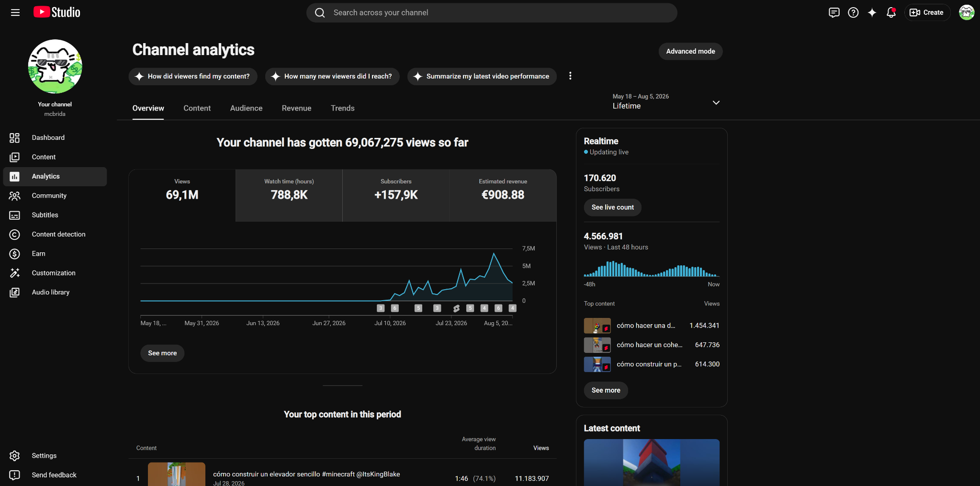Screen dimensions: 980x486
Task: Open Settings in the sidebar
Action: [x=55, y=456]
